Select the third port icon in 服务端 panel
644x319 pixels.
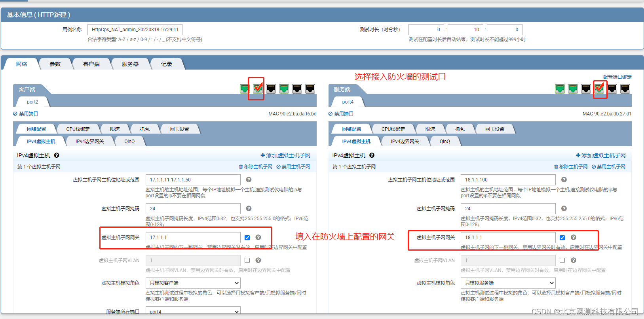pos(586,89)
